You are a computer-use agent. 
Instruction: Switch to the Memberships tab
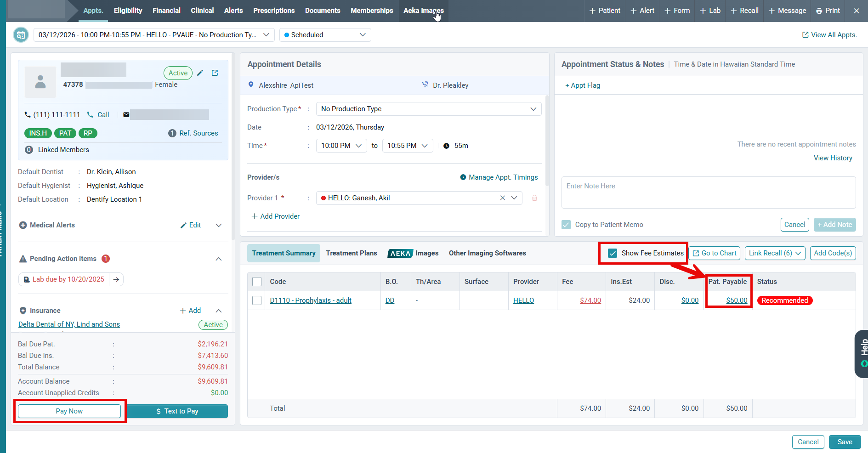[372, 11]
